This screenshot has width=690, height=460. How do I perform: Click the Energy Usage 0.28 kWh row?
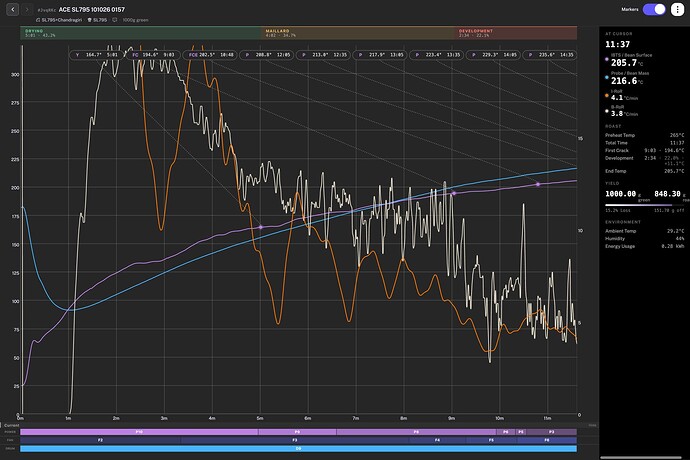645,246
